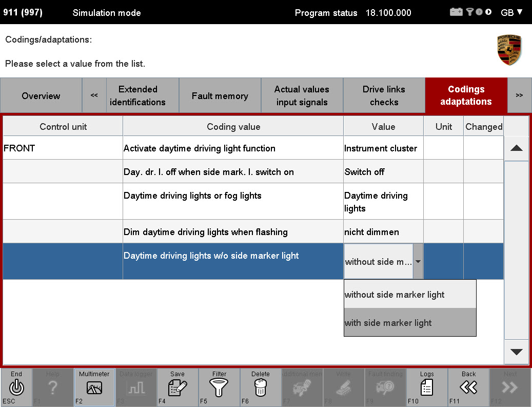This screenshot has width=532, height=407.
Task: Click the 'nicht dimmen' value cell
Action: pos(383,232)
